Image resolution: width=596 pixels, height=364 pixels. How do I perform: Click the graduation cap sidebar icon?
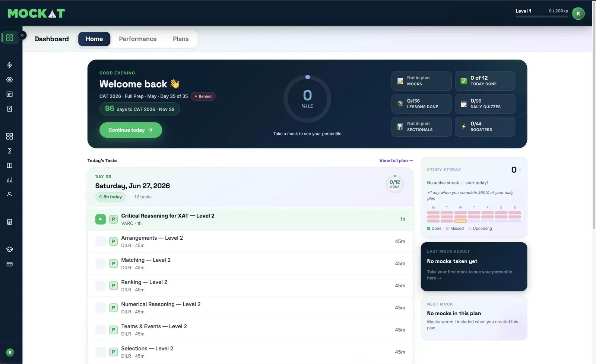10,249
